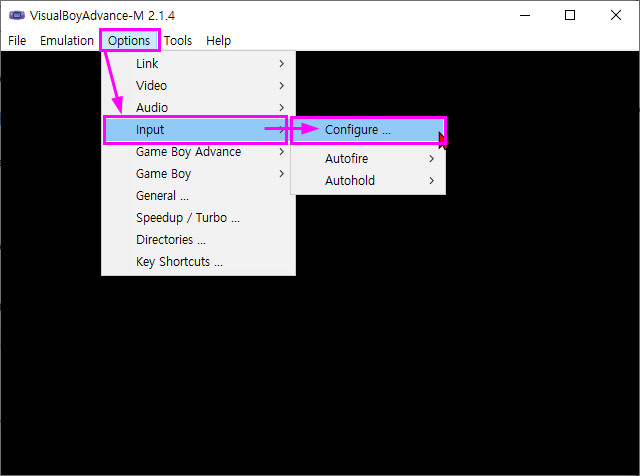
Task: Open Key Shortcuts settings
Action: coord(198,262)
